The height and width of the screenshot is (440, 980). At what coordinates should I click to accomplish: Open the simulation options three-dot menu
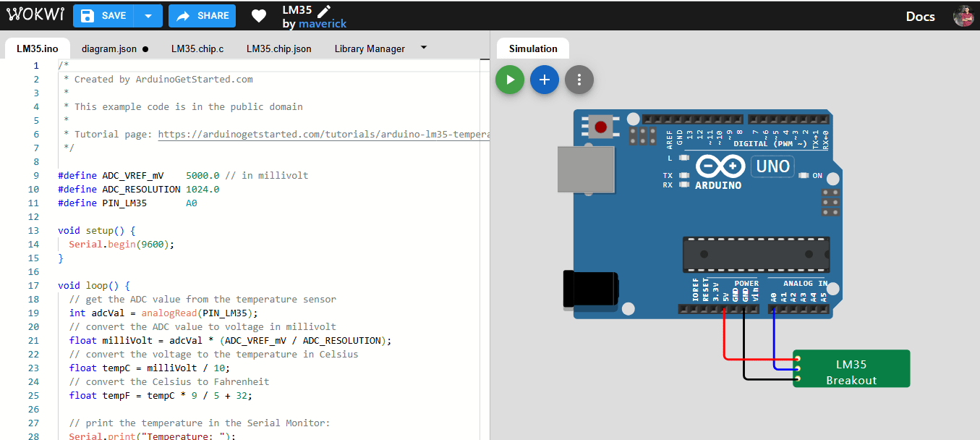[x=579, y=80]
